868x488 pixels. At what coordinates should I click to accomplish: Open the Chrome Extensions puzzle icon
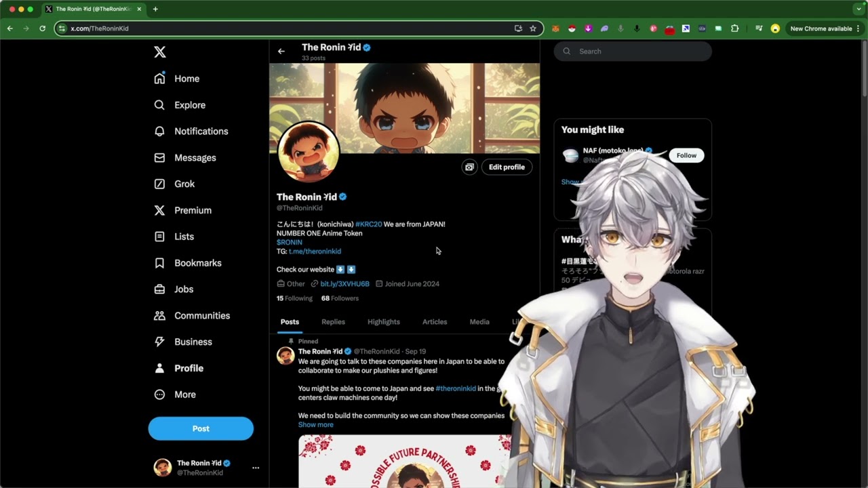coord(734,28)
